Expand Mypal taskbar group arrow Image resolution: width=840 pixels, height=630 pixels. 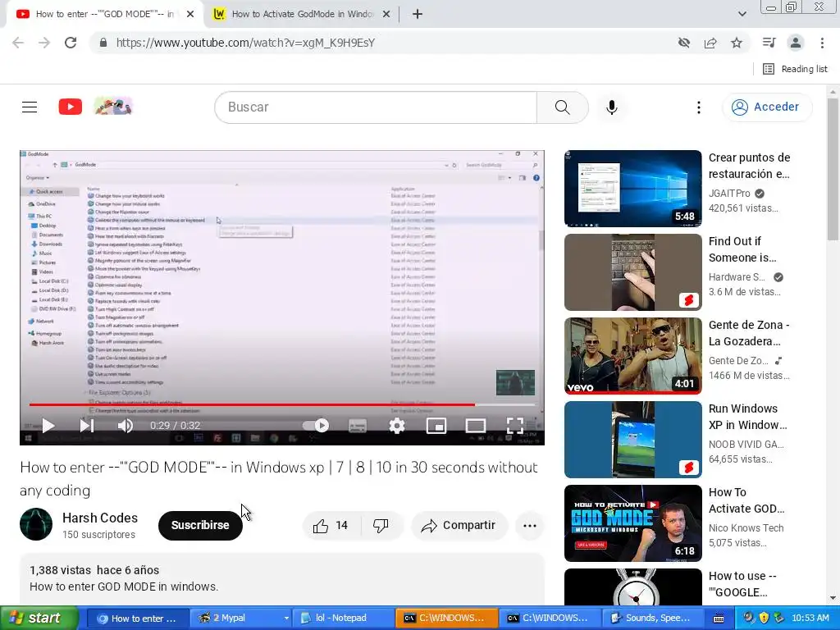(286, 619)
